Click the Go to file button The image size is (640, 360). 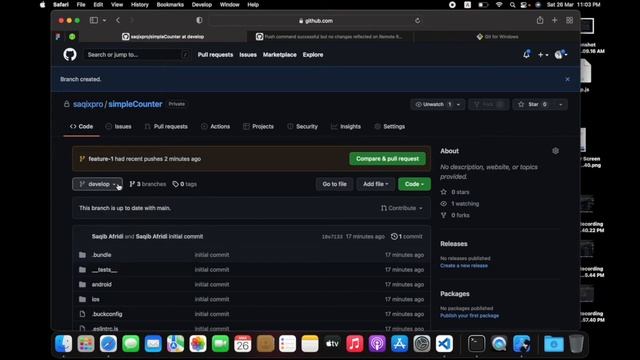pyautogui.click(x=334, y=184)
